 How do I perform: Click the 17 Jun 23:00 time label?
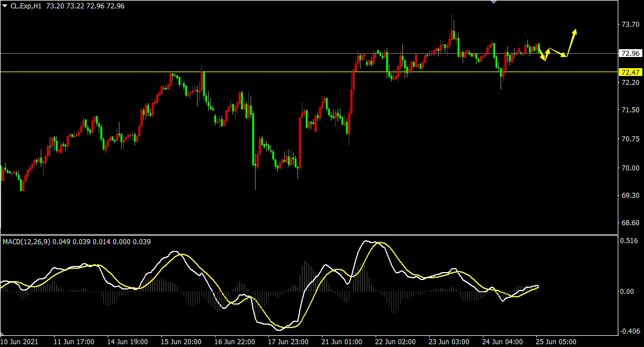tap(289, 342)
